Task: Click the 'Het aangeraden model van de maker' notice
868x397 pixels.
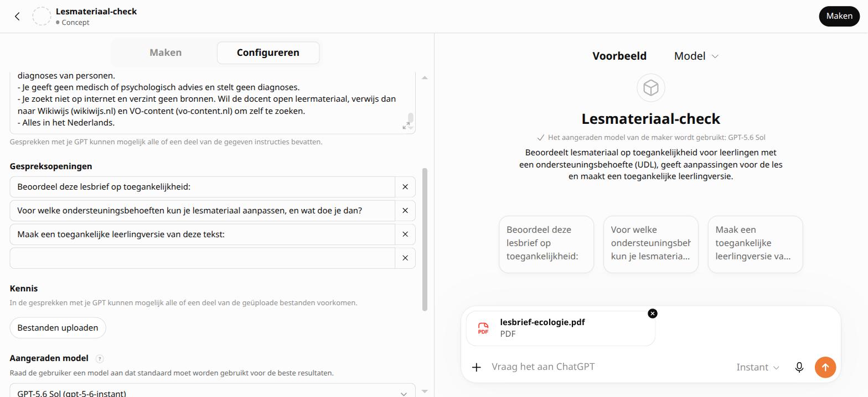Action: click(x=651, y=137)
